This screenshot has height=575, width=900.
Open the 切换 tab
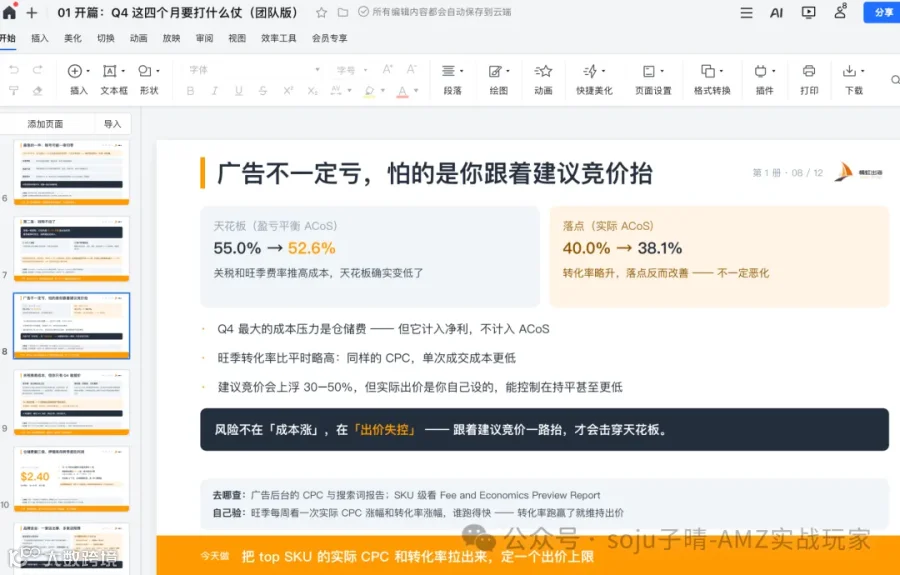[106, 38]
